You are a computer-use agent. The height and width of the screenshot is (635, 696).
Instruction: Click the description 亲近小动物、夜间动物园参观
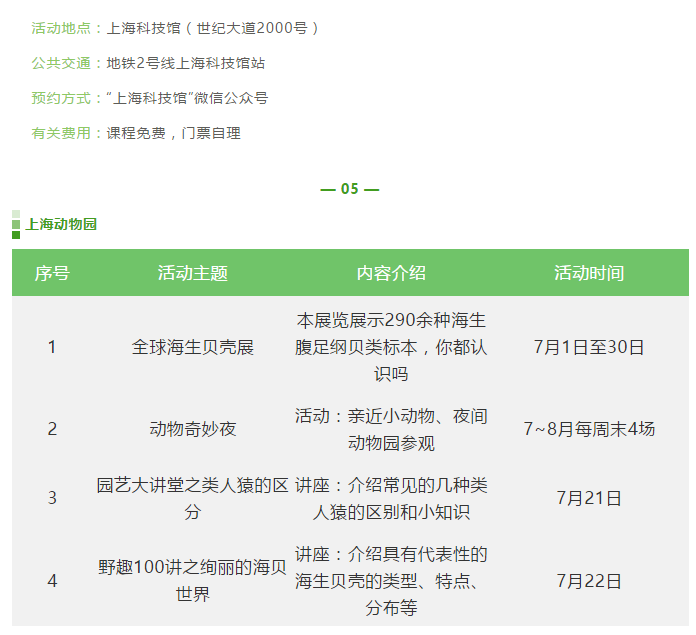click(x=391, y=430)
